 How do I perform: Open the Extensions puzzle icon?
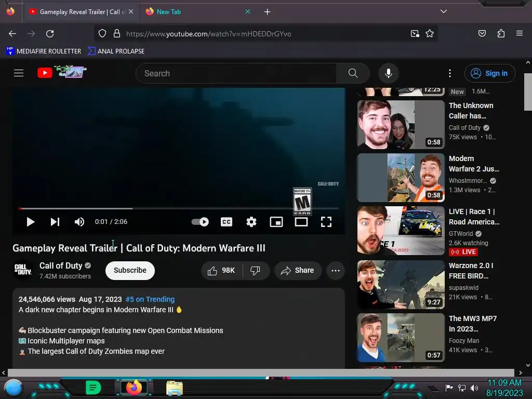pyautogui.click(x=501, y=34)
